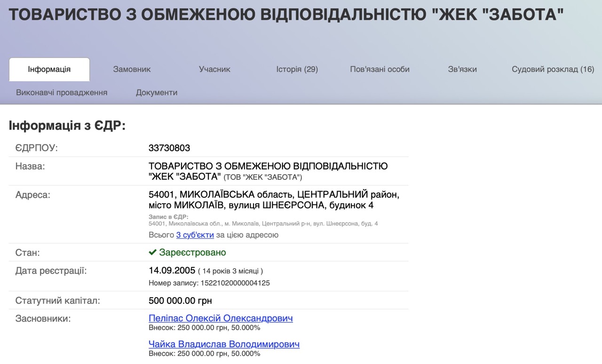Go to the Пов'язані особи tab
Screen dimensions: 602x364
point(380,70)
